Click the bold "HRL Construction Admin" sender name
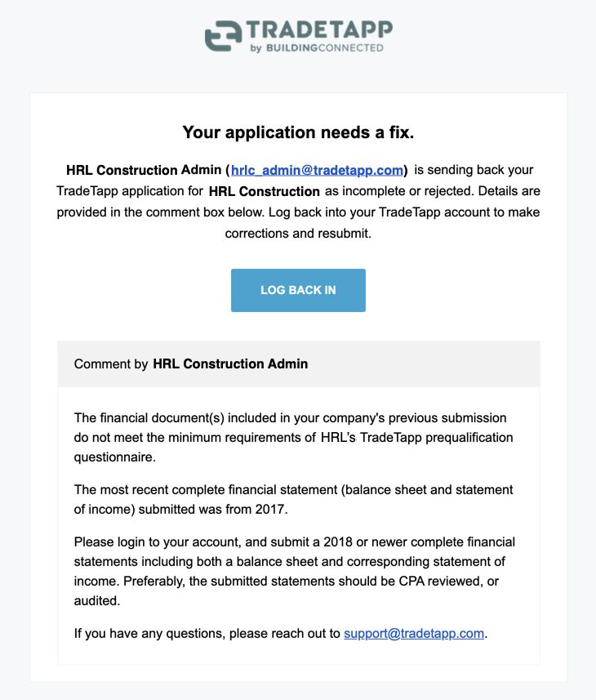 [144, 171]
